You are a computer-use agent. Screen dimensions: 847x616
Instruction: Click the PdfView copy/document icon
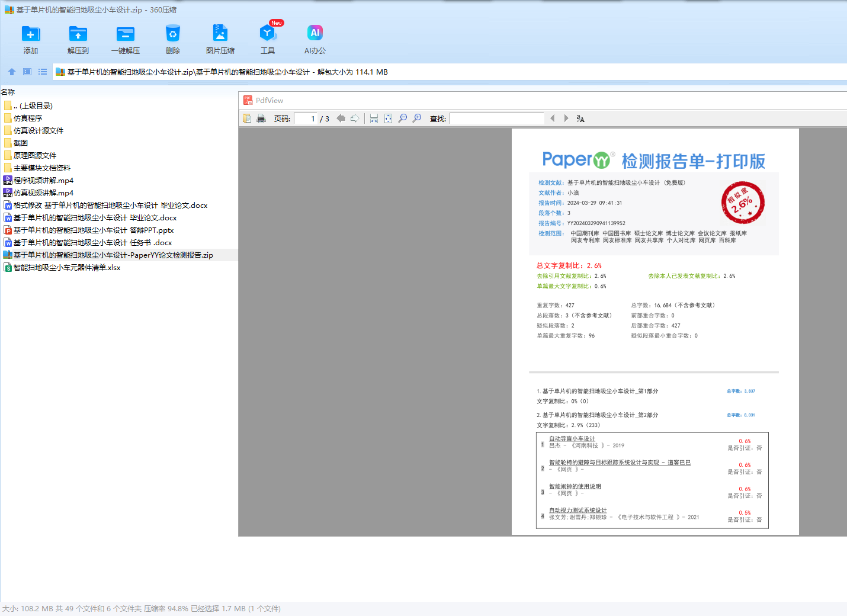coord(247,118)
